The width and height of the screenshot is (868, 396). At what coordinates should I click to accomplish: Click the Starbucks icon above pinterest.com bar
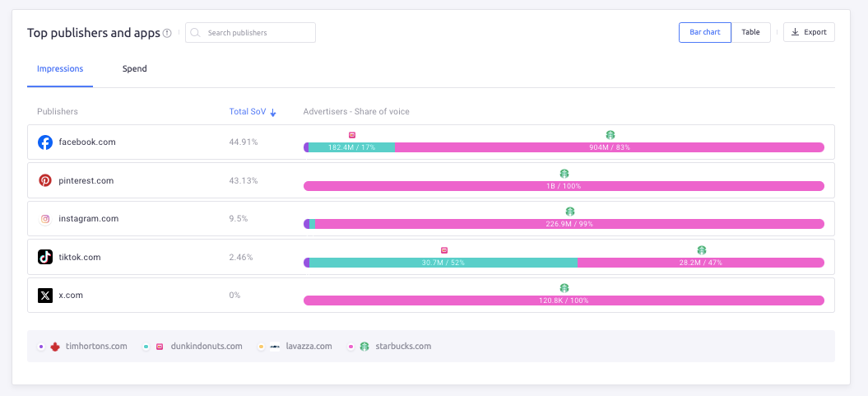[564, 174]
